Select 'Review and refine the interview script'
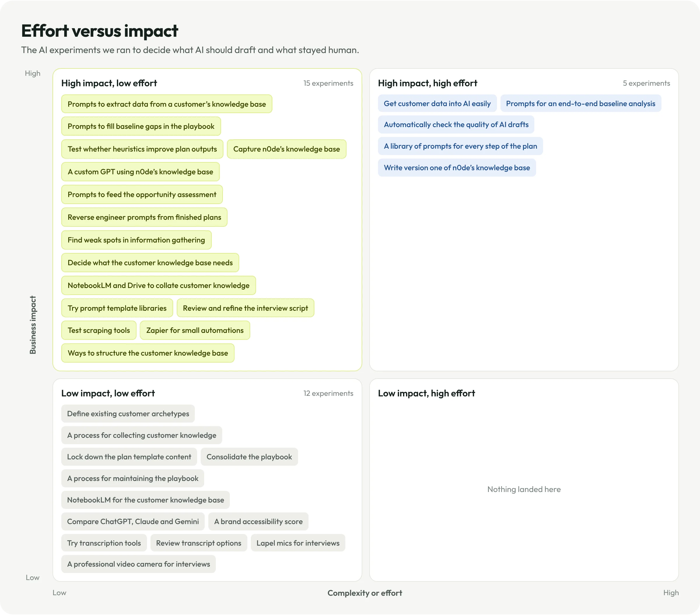Screen dimensions: 700x615 (245, 308)
